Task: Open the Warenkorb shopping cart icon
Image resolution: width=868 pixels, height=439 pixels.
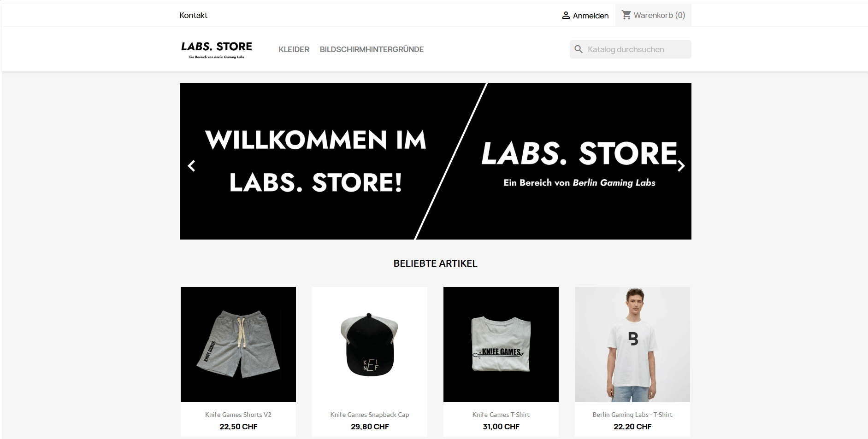Action: click(626, 15)
